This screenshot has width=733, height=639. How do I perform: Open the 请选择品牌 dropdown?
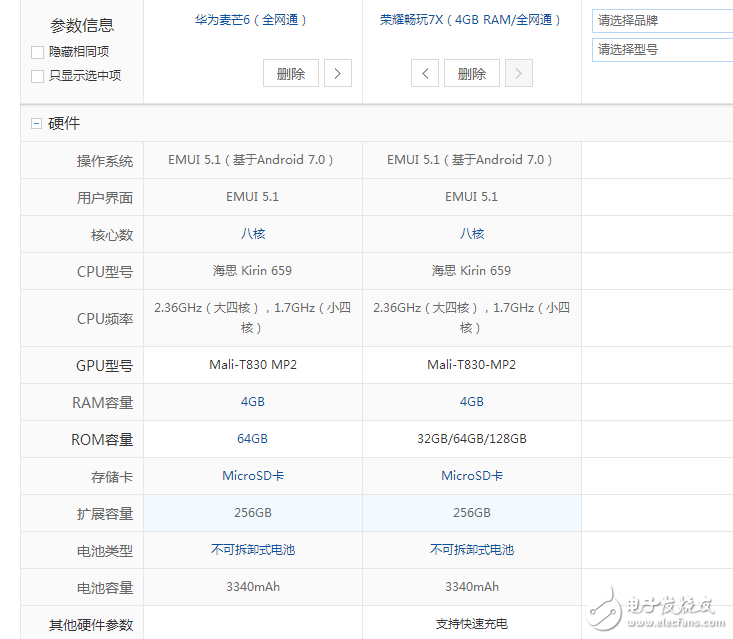coord(661,21)
